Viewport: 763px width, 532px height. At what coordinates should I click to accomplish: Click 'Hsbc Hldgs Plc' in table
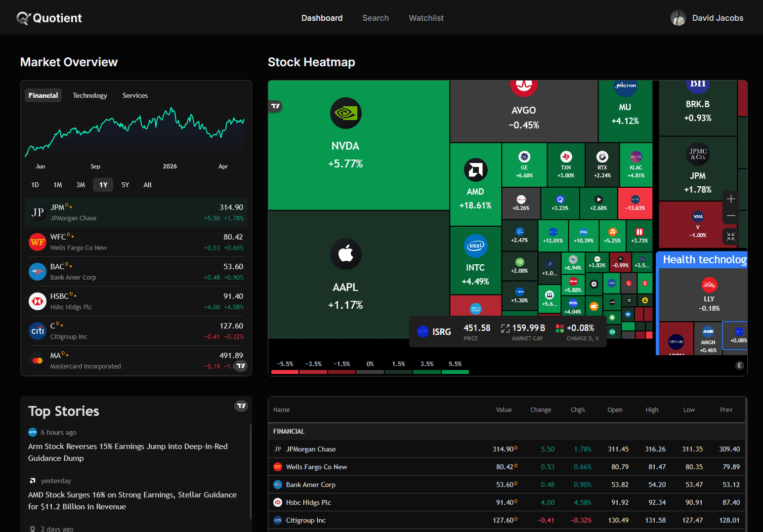pos(308,502)
